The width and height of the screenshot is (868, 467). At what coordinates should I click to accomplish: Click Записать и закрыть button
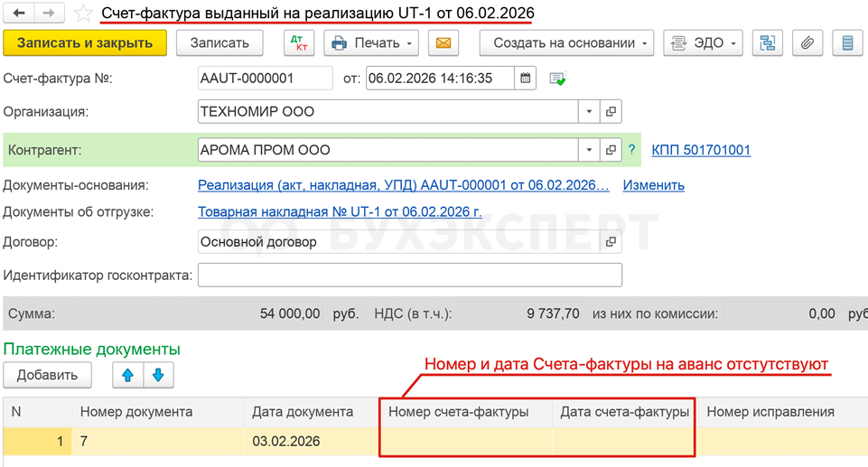85,43
